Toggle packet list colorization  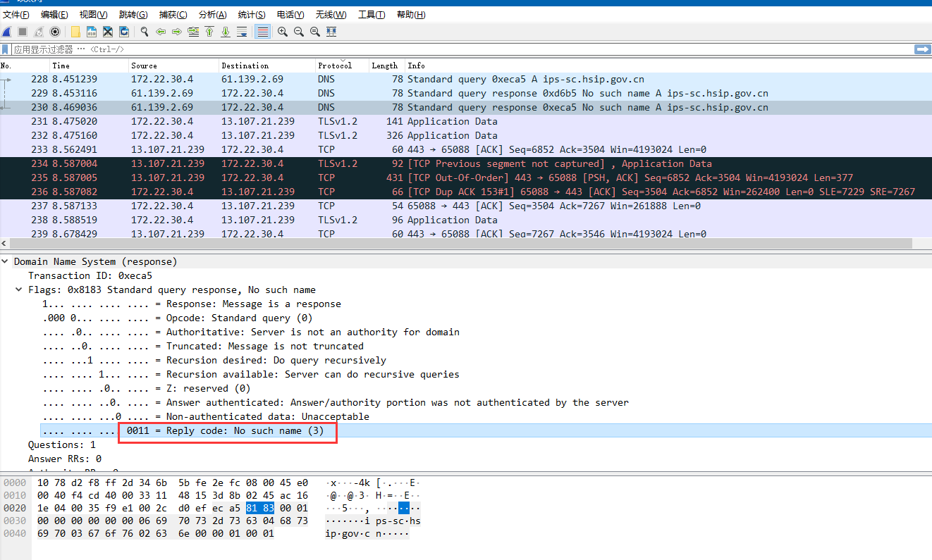262,32
